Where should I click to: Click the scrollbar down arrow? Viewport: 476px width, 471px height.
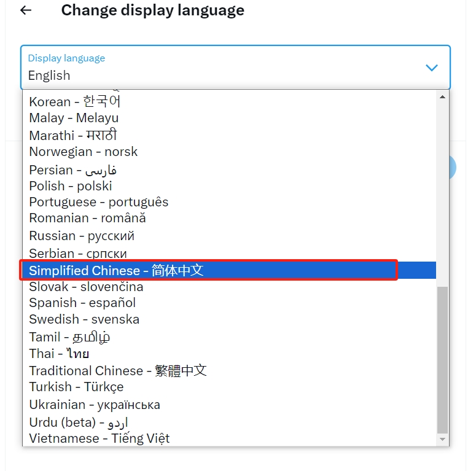click(x=442, y=440)
